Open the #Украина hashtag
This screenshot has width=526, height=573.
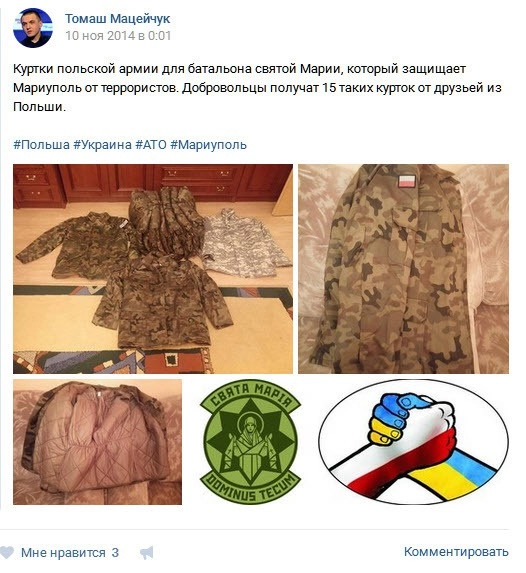[102, 144]
